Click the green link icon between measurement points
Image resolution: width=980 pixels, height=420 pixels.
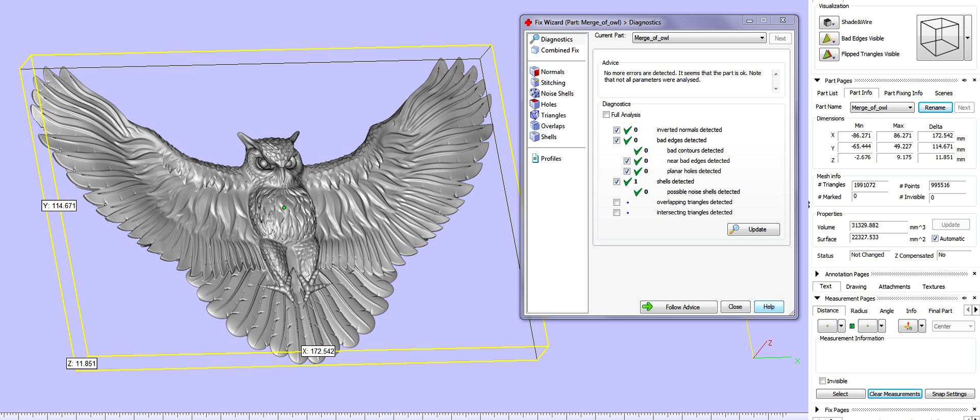[852, 326]
